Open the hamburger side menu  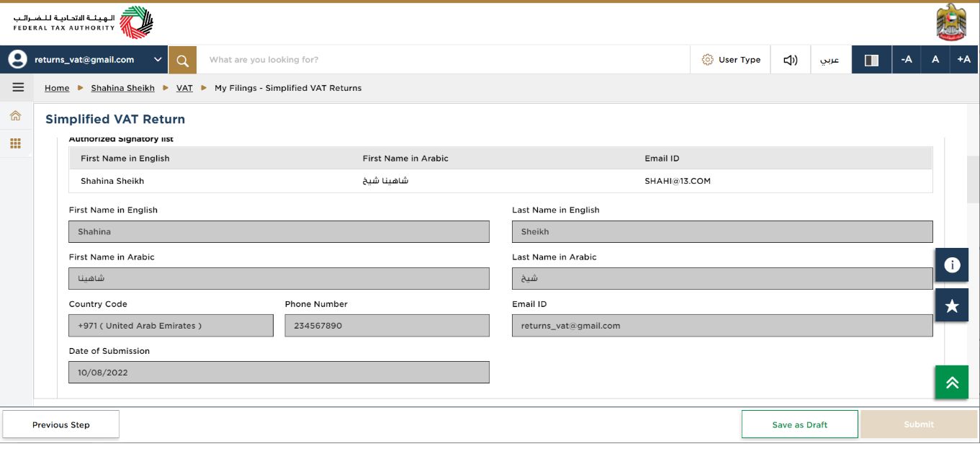pyautogui.click(x=18, y=87)
